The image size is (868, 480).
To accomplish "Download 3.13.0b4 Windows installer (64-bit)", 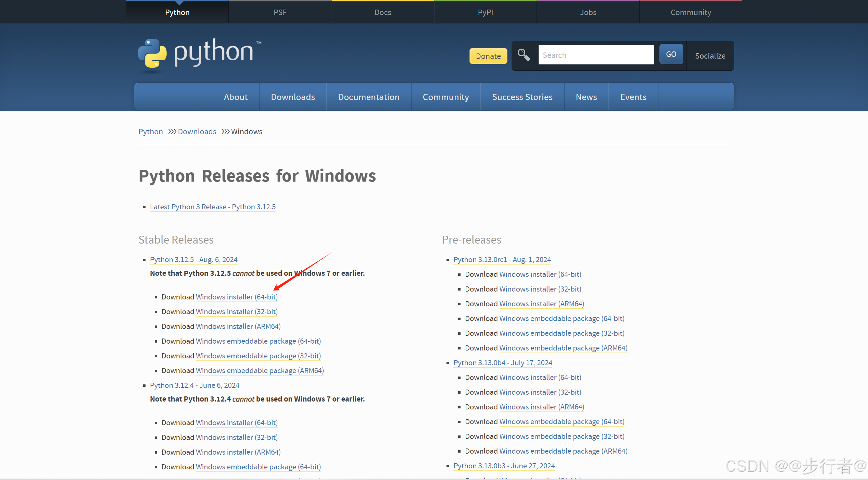I will click(x=540, y=378).
